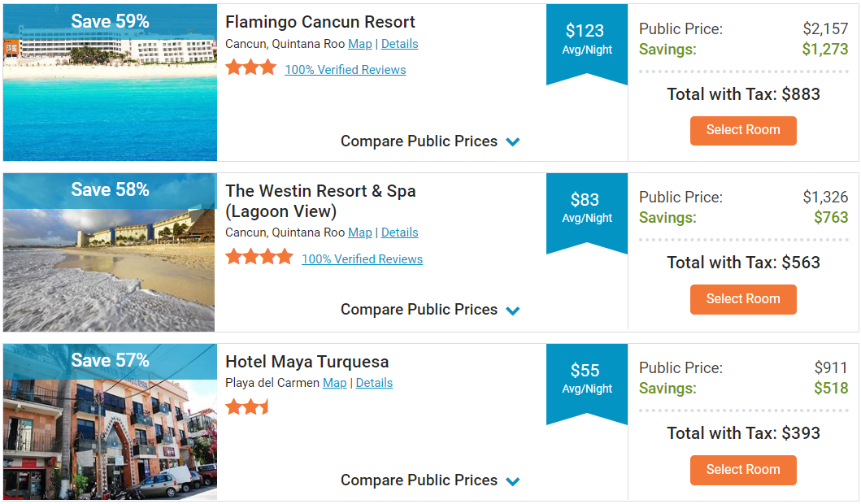Select Room for Hotel Maya Turquesa
This screenshot has height=504, width=861.
(743, 470)
